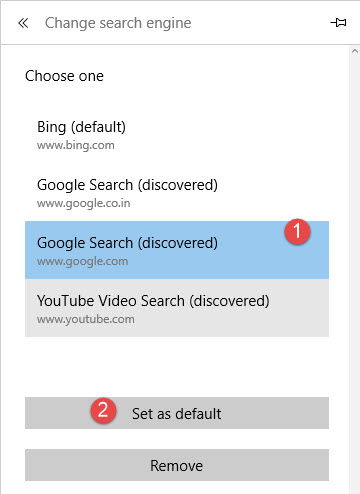Go back using the double-chevron icon
Viewport: 360px width, 494px height.
[23, 23]
